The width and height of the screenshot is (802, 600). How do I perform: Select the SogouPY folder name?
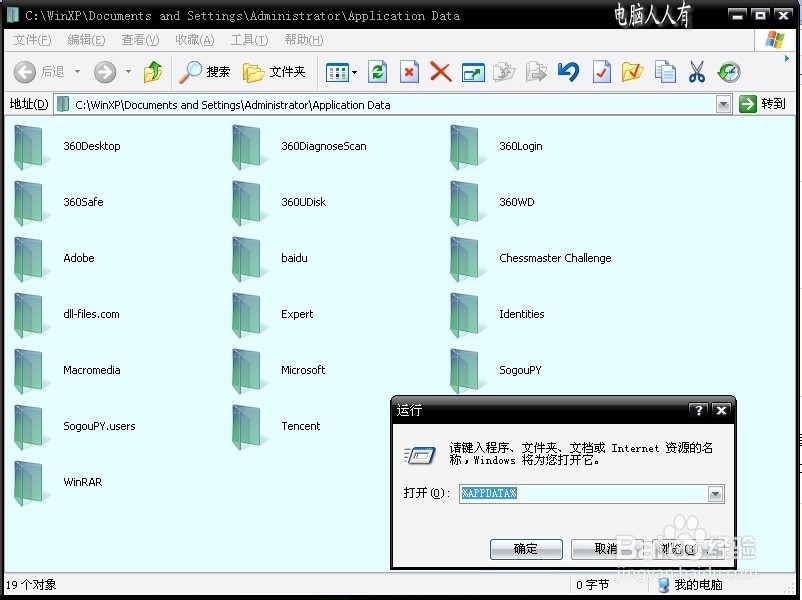[x=520, y=370]
